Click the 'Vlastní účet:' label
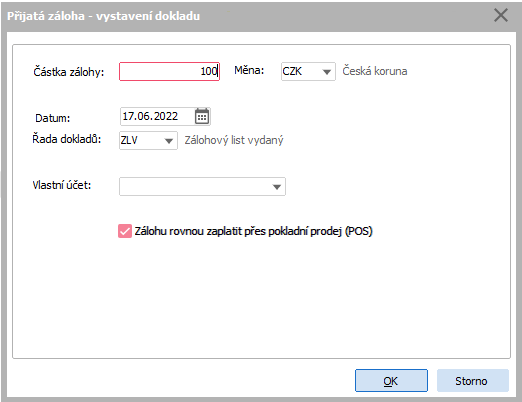The width and height of the screenshot is (522, 402). point(62,185)
